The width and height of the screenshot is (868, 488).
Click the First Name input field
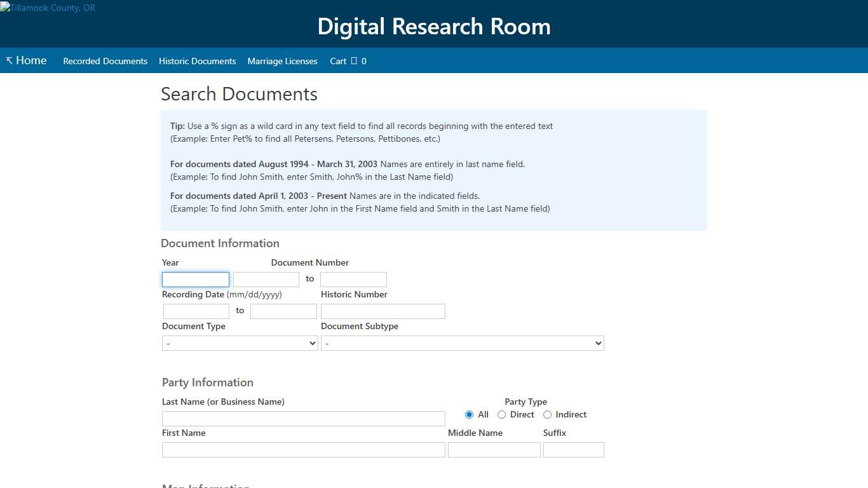click(x=303, y=449)
